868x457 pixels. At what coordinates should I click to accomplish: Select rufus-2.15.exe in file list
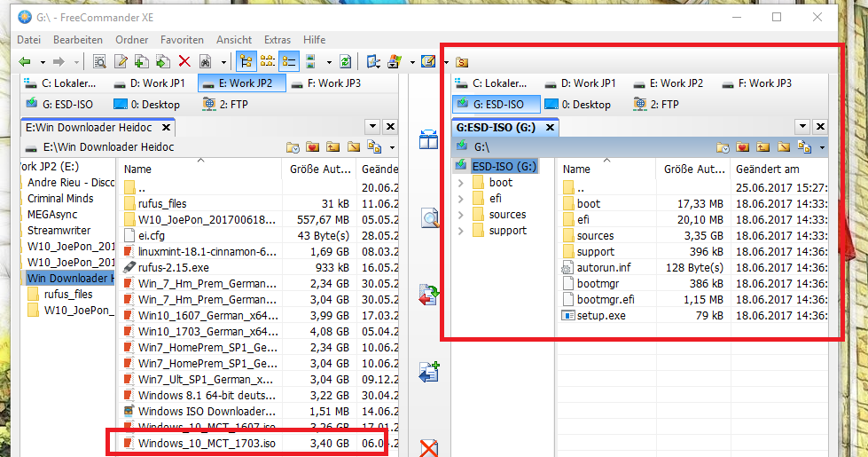[174, 268]
